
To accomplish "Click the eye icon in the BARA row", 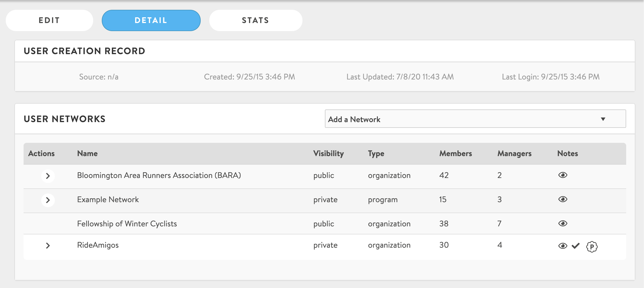I will point(563,175).
